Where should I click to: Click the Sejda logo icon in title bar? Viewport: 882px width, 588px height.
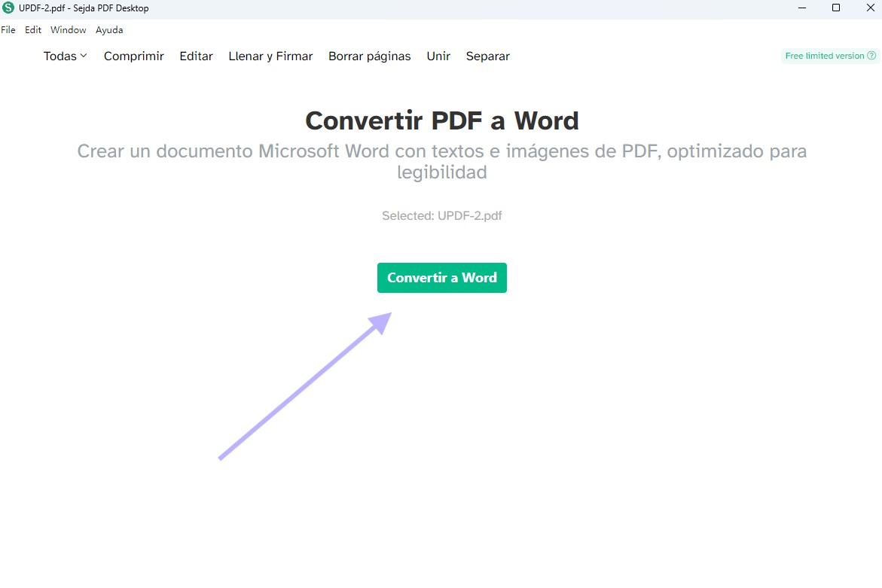tap(8, 8)
